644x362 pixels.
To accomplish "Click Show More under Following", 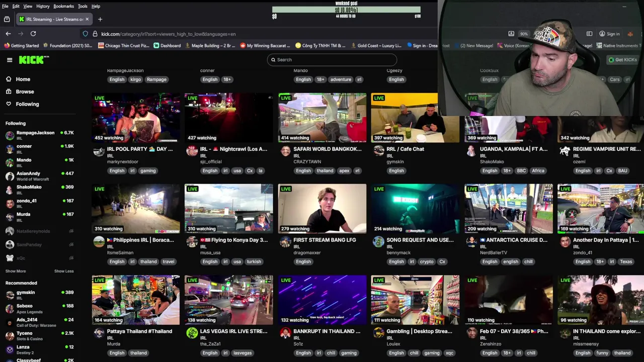I will pyautogui.click(x=16, y=271).
